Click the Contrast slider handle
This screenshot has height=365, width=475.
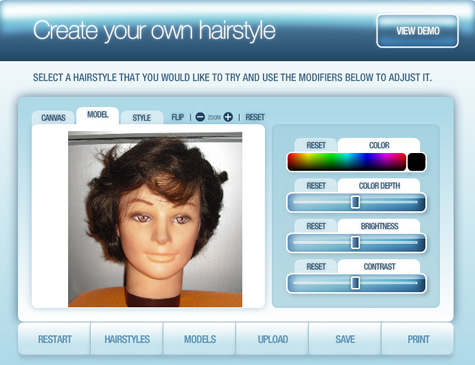[356, 283]
